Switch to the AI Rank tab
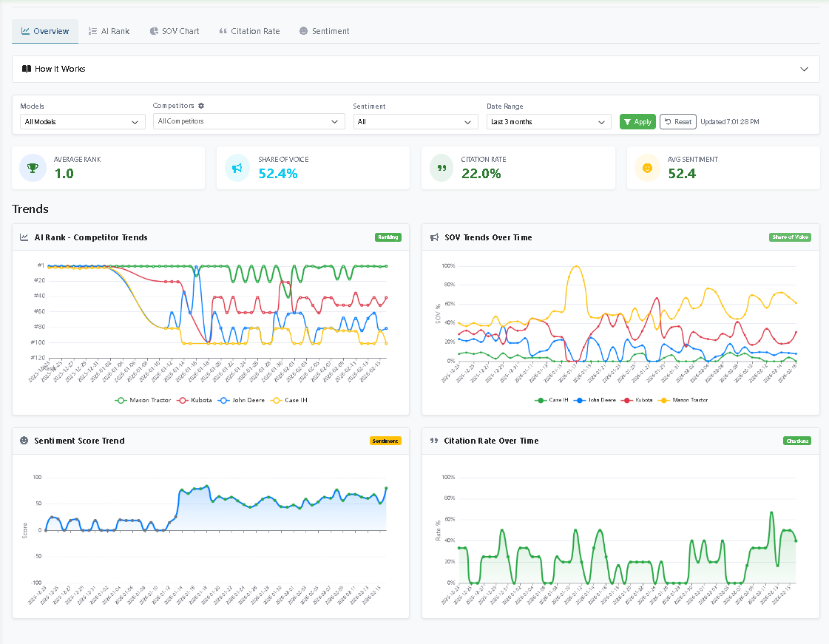This screenshot has width=829, height=644. coord(109,31)
